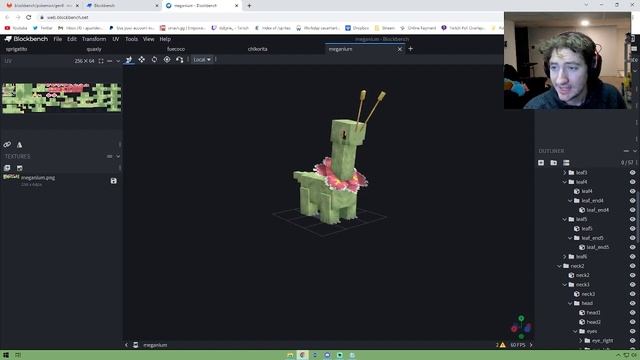Screen dimensions: 640x360
Task: Click the Blockbench logo
Action: [x=26, y=39]
